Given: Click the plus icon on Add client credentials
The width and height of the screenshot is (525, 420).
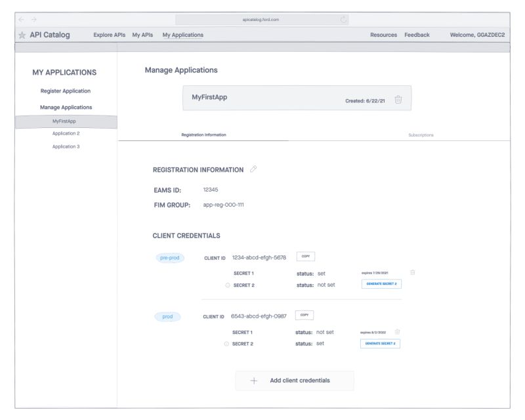Looking at the screenshot, I should (x=254, y=381).
